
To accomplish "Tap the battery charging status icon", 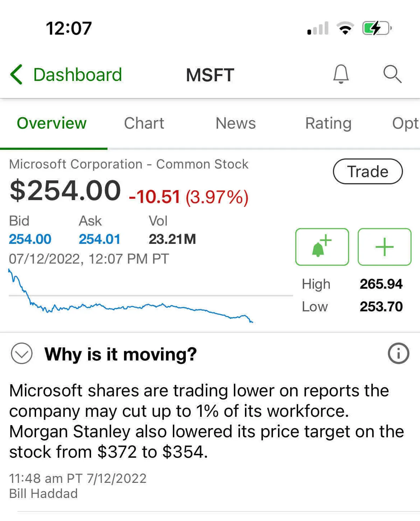I will click(377, 28).
